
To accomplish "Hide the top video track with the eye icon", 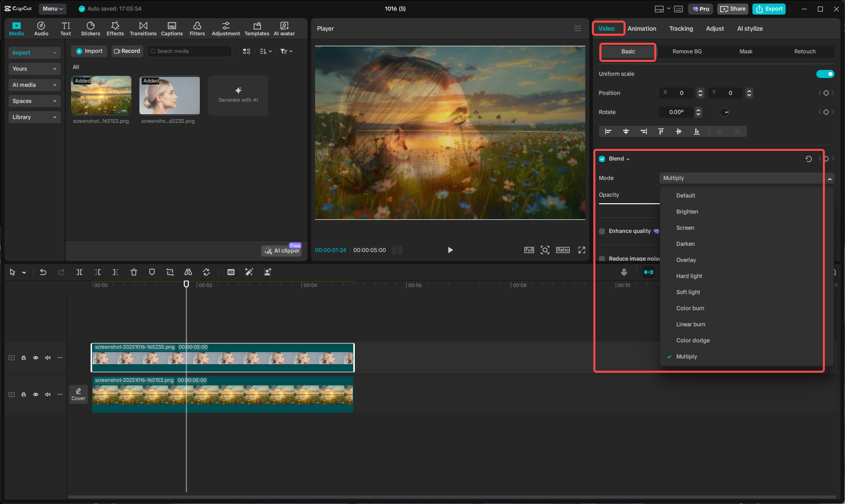I will [35, 358].
